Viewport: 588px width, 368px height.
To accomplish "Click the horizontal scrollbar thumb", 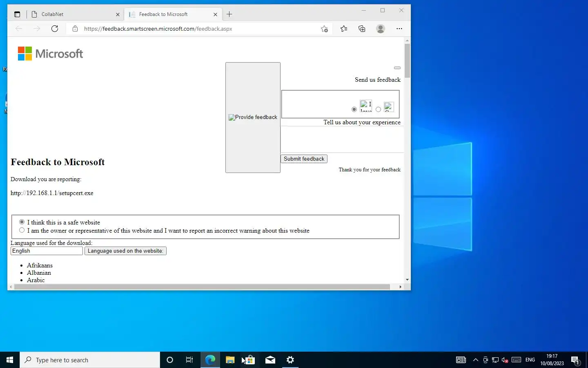I will point(202,287).
